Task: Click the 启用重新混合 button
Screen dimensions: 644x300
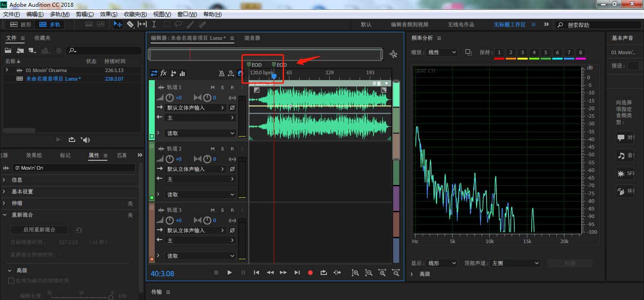Action: 39,230
